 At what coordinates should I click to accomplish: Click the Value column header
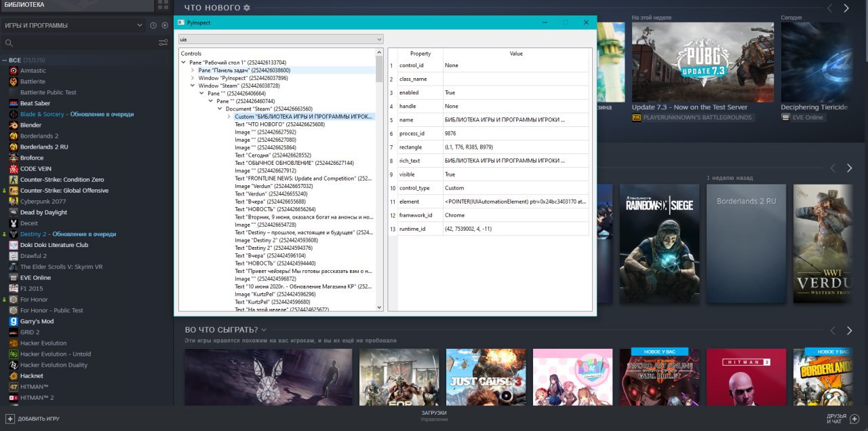click(x=516, y=54)
